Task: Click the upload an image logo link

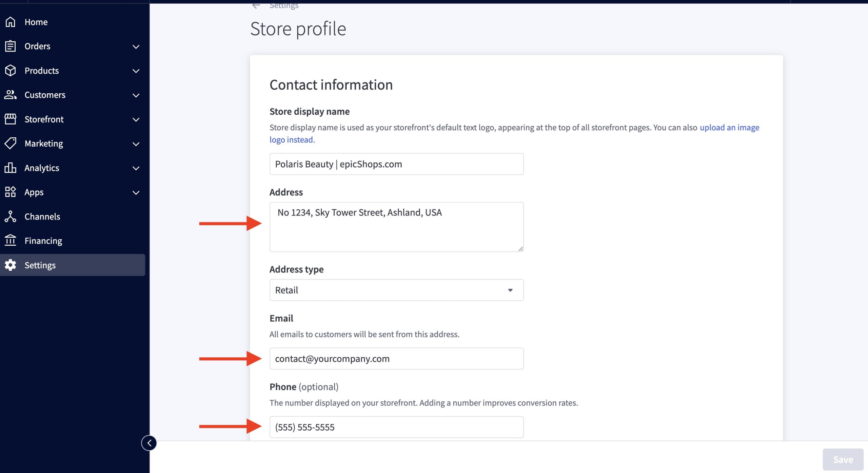Action: tap(729, 128)
